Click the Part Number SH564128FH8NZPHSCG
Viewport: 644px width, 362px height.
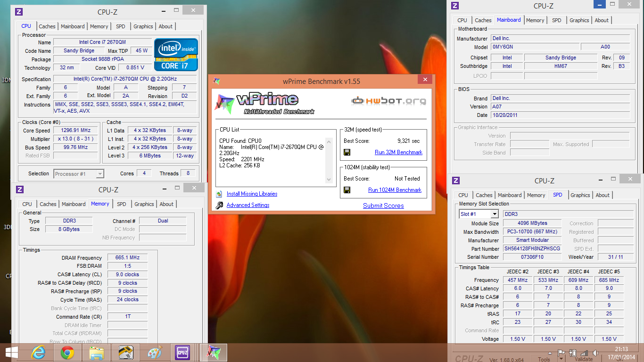coord(532,249)
